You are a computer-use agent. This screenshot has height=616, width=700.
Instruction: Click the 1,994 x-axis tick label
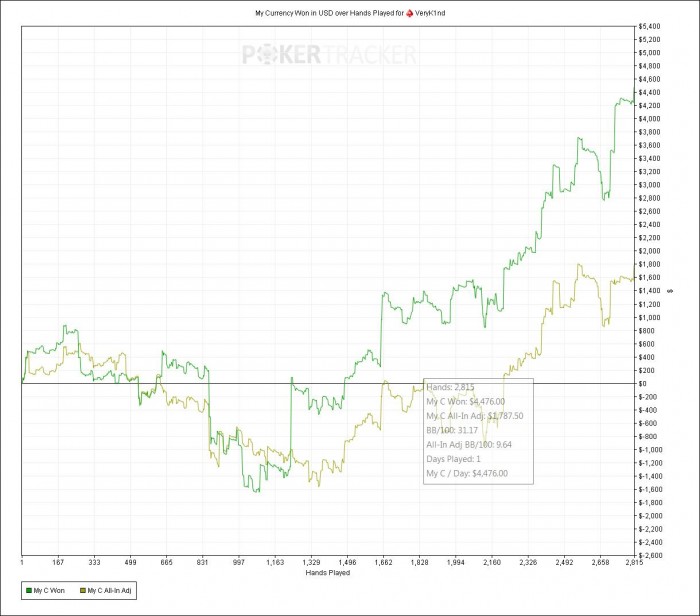tap(456, 562)
